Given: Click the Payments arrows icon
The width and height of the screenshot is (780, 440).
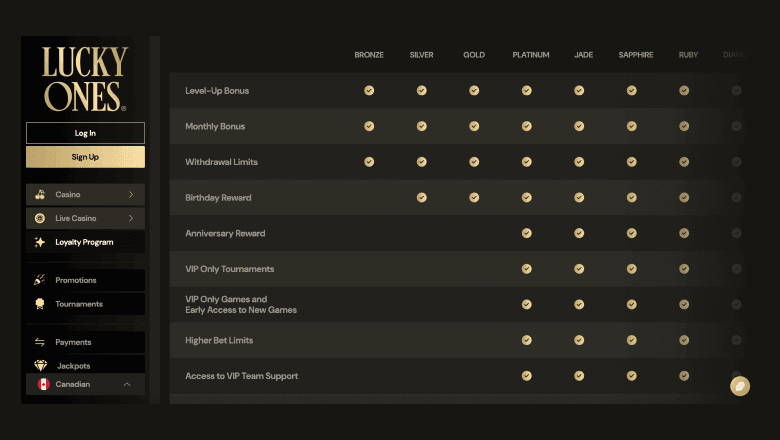Looking at the screenshot, I should click(40, 342).
